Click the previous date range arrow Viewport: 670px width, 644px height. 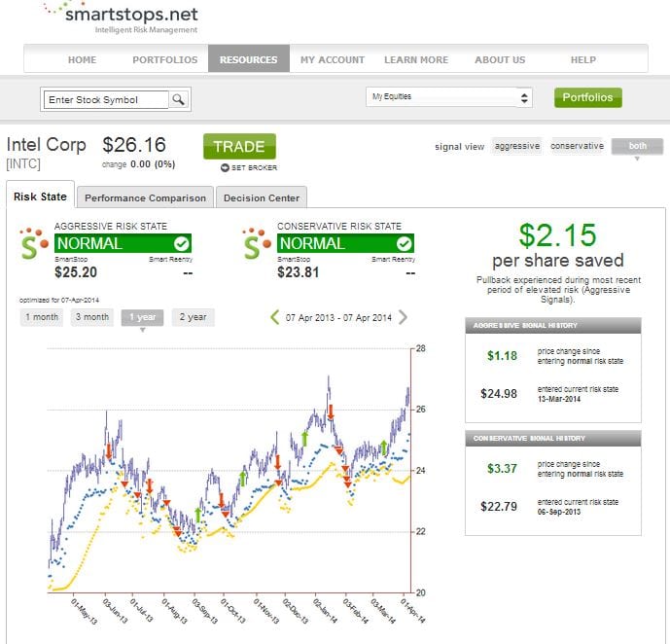click(x=275, y=317)
